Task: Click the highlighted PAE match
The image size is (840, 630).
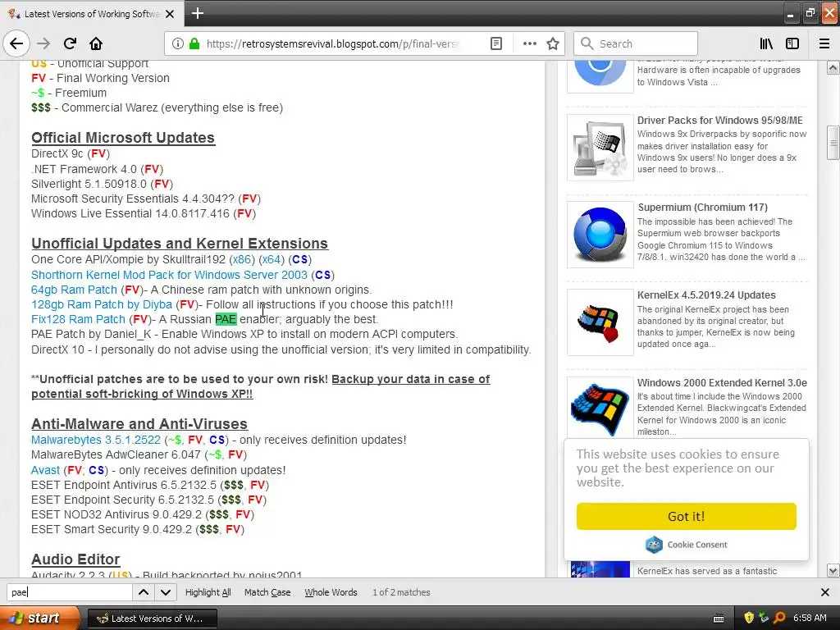Action: (x=226, y=319)
